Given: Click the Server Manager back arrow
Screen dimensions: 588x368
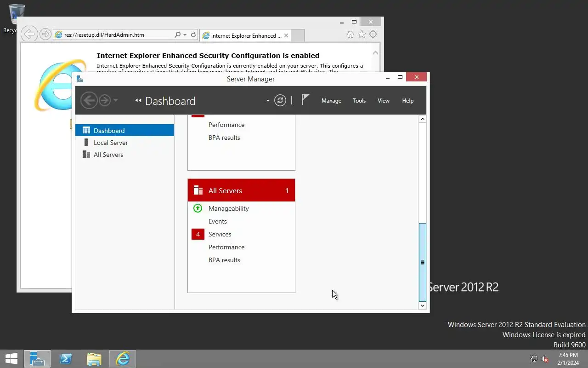Looking at the screenshot, I should click(89, 101).
